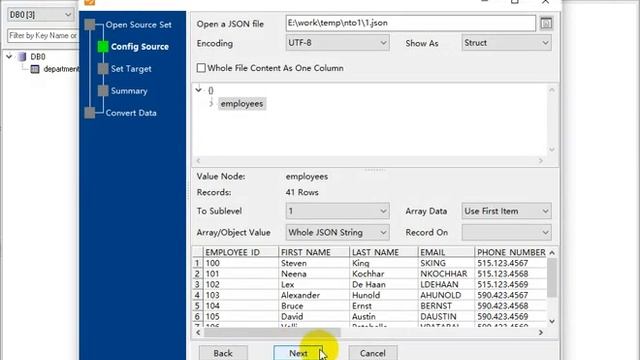Click the JSON file path field
Image resolution: width=640 pixels, height=360 pixels.
click(x=411, y=23)
